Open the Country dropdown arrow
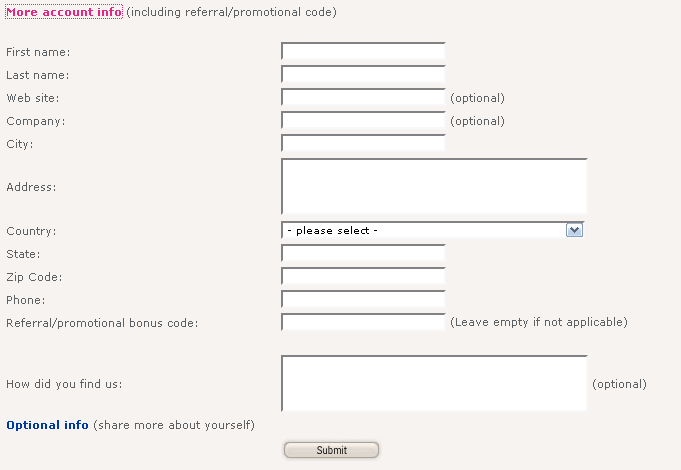Screen dimensions: 681x470 (574, 230)
